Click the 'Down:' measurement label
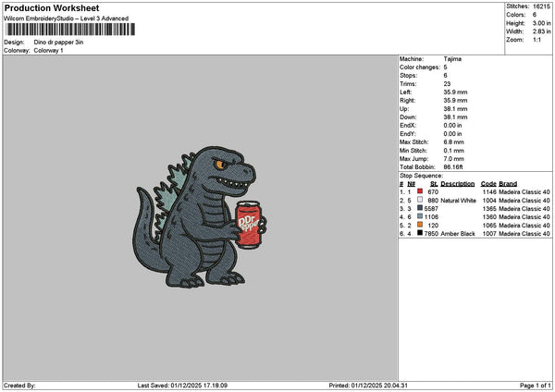The image size is (555, 392). click(408, 117)
